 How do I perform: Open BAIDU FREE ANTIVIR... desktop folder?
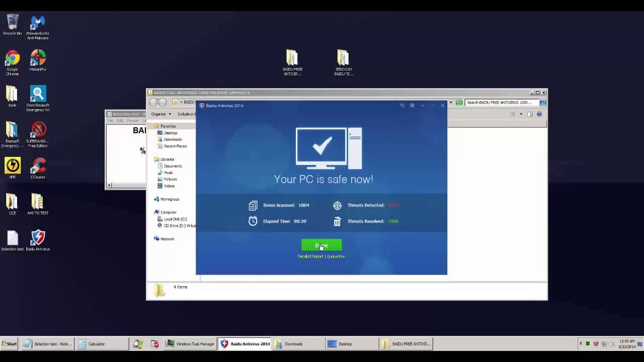292,63
